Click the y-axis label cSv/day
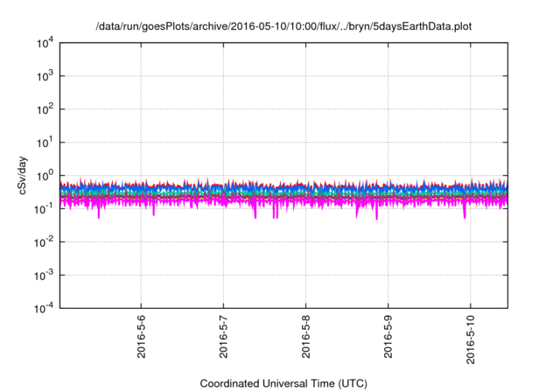The height and width of the screenshot is (392, 560). tap(22, 175)
